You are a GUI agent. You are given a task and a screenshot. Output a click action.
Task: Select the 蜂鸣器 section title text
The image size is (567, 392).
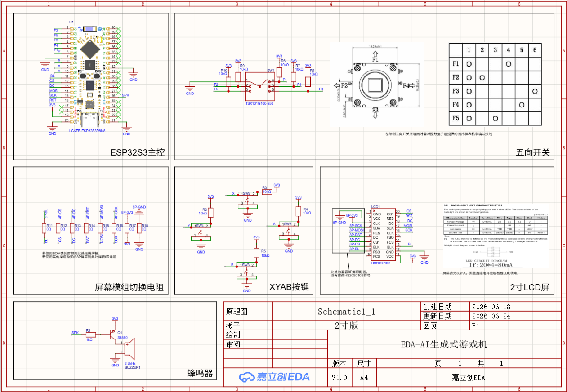(200, 374)
